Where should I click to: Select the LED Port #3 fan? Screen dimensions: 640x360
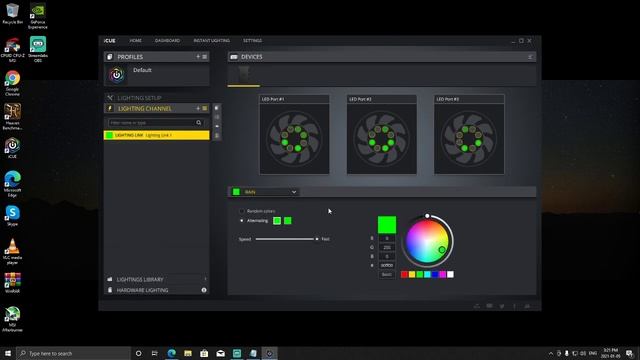pos(469,135)
